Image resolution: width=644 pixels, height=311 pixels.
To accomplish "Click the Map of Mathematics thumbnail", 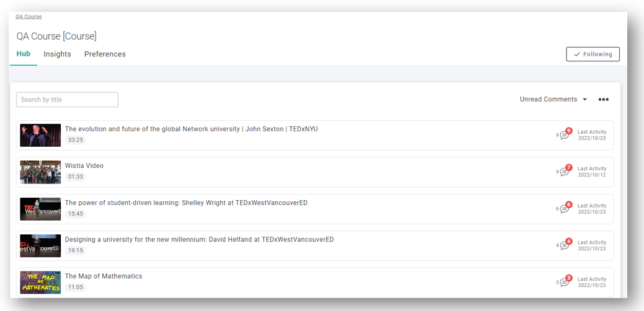I will click(40, 283).
